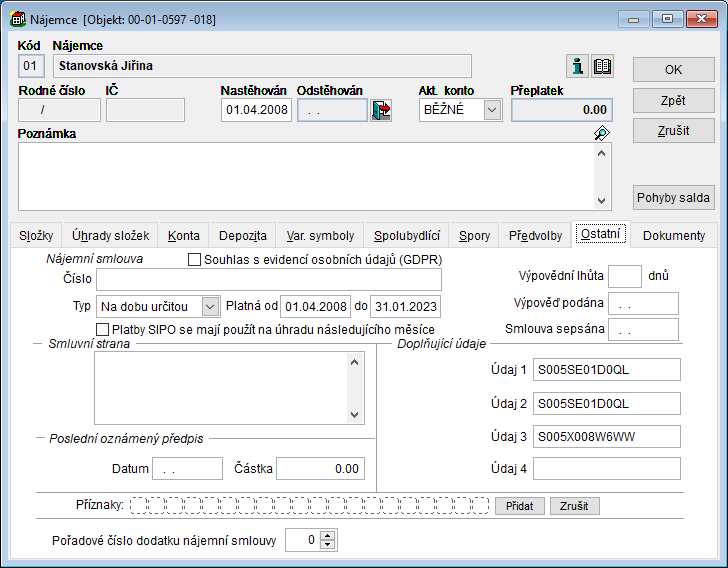
Task: Click the Výpovědní lhůta input field
Action: [624, 276]
